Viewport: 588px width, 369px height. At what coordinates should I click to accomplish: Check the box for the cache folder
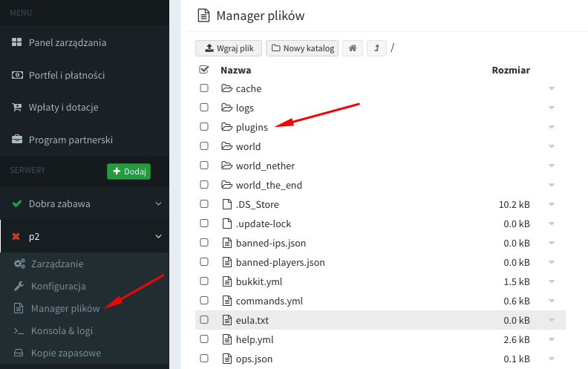click(204, 88)
